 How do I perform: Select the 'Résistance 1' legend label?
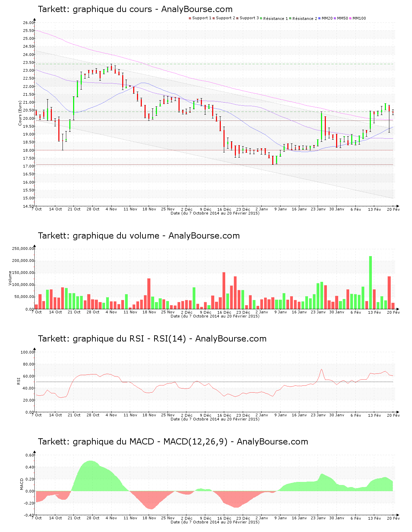click(276, 19)
